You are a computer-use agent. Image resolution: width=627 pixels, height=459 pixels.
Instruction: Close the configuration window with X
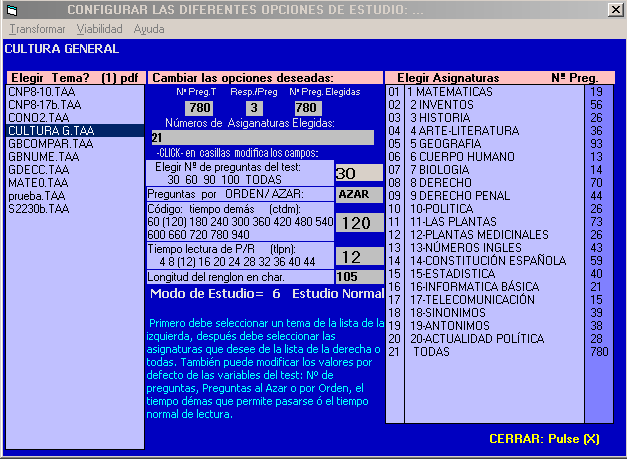pyautogui.click(x=615, y=10)
